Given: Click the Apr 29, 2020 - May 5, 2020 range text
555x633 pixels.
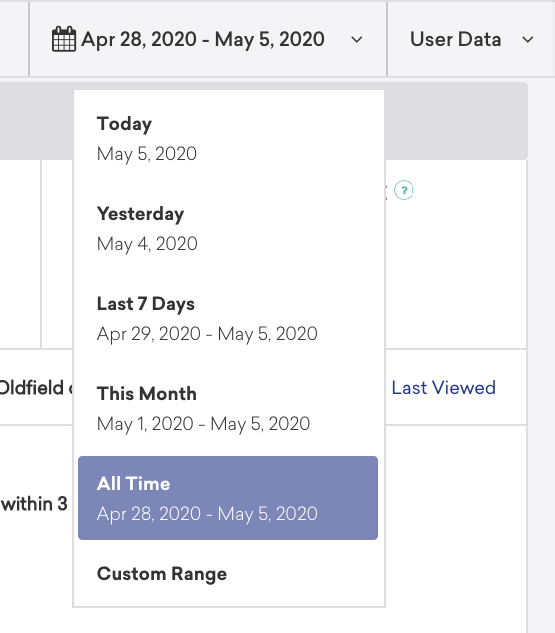Looking at the screenshot, I should (x=207, y=334).
